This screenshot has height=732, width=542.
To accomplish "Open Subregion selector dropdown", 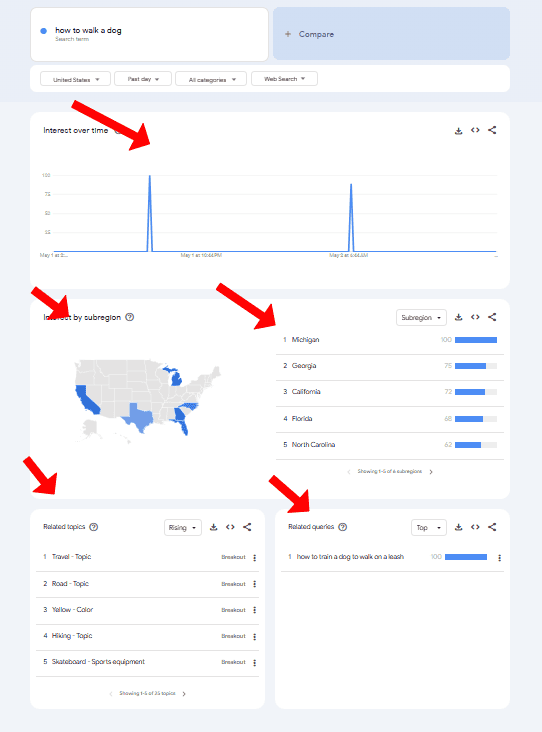I will (x=421, y=317).
